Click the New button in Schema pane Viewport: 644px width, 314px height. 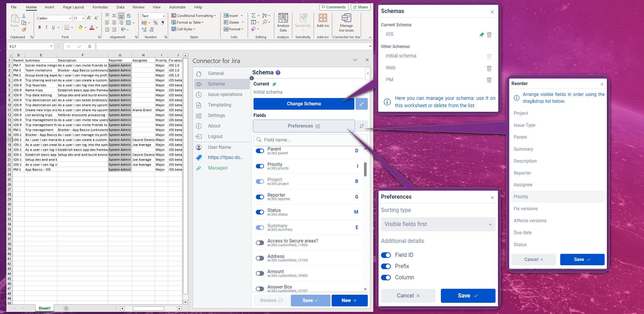[349, 301]
